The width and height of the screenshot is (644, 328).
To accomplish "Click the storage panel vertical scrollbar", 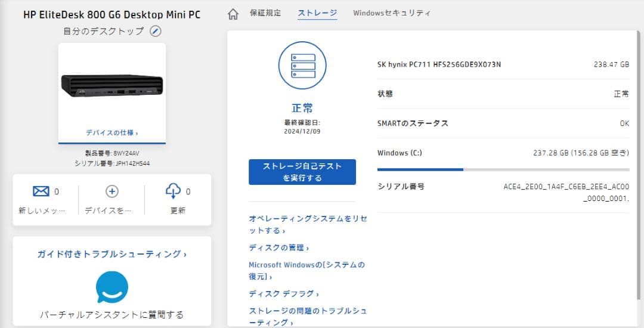I will point(639,166).
